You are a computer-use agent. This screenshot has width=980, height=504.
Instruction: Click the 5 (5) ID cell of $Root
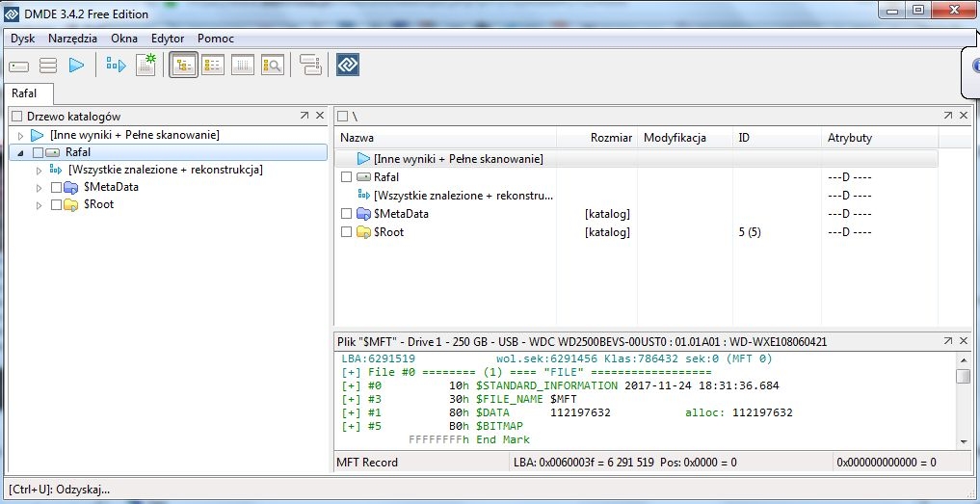(x=750, y=232)
